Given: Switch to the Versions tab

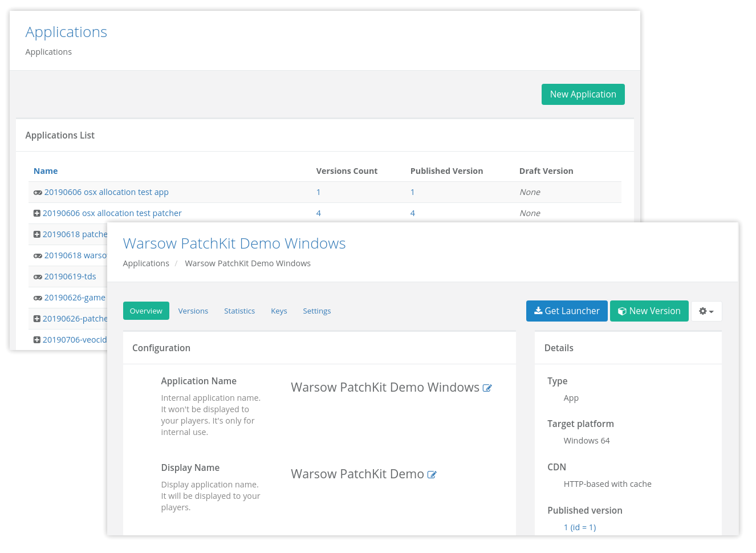Looking at the screenshot, I should pos(193,311).
